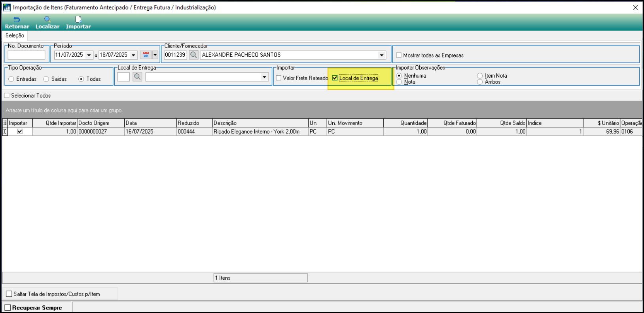
Task: Sort by the $ Unitário column header
Action: (602, 123)
